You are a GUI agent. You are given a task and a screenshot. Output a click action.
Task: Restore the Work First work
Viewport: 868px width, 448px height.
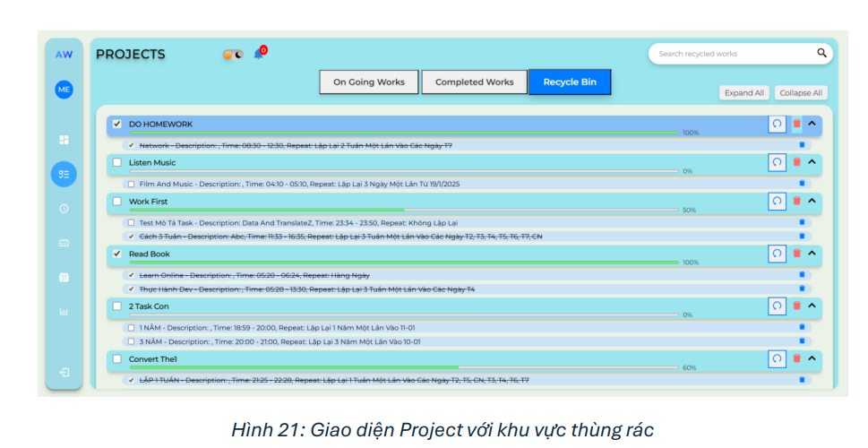coord(778,201)
